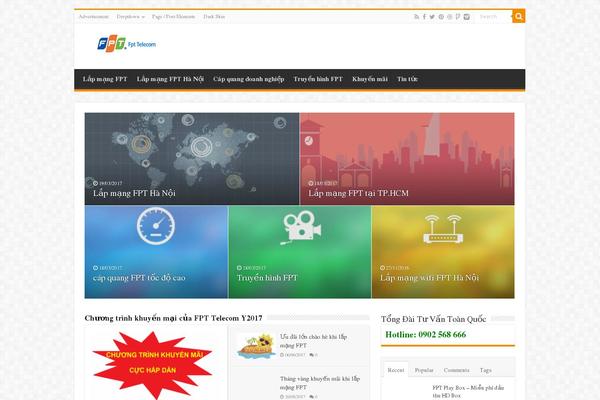
Task: Open Tin tức navigation item
Action: pos(407,79)
